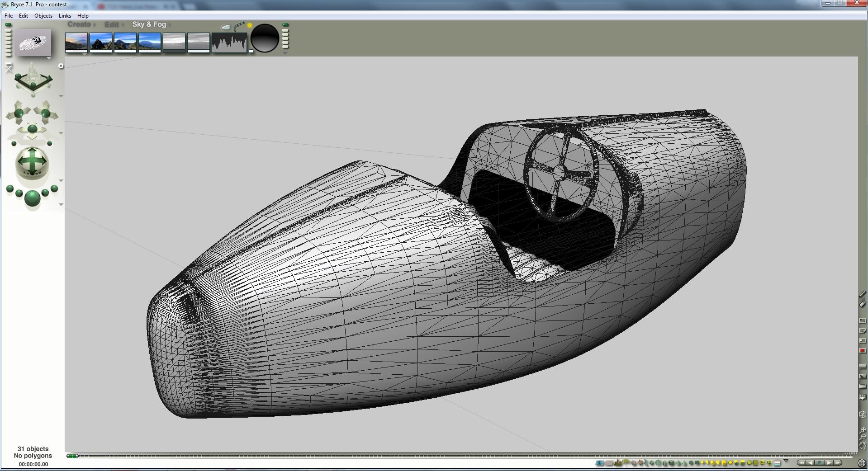
Task: Toggle the cloud icon in Sky palette
Action: pos(225,27)
